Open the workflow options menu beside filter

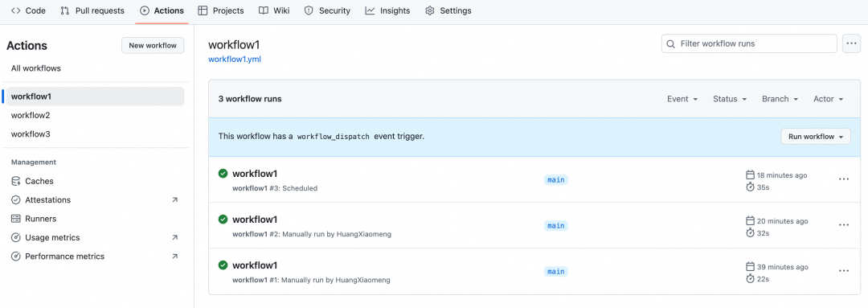tap(851, 43)
